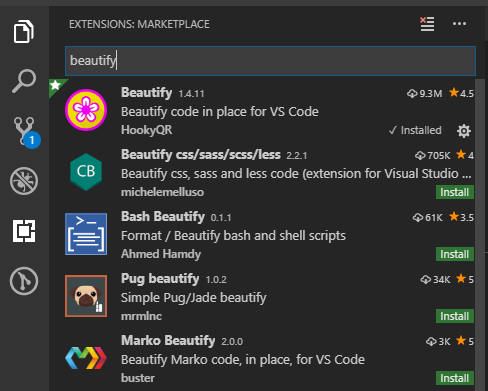Click the extensions search field containing beautify
488x391 pixels.
pos(270,61)
